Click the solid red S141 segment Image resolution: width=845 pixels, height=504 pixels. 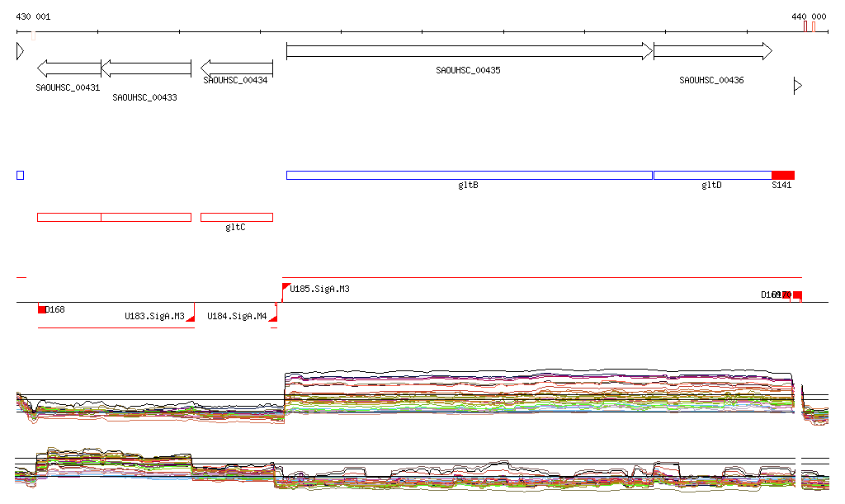coord(783,175)
